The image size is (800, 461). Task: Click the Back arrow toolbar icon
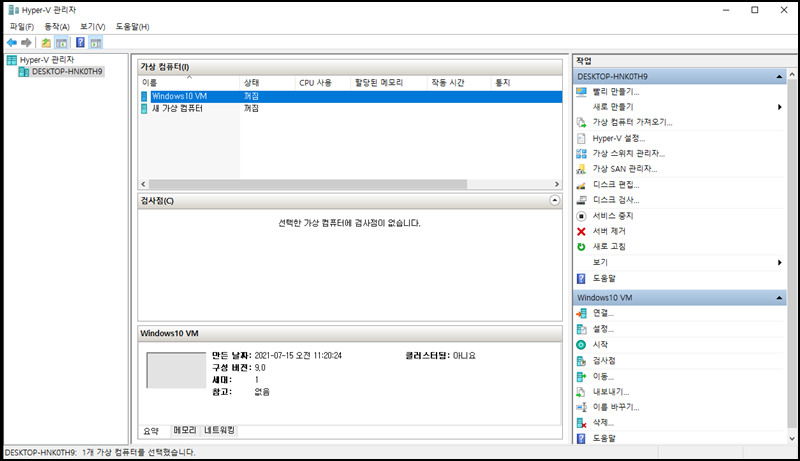[12, 43]
